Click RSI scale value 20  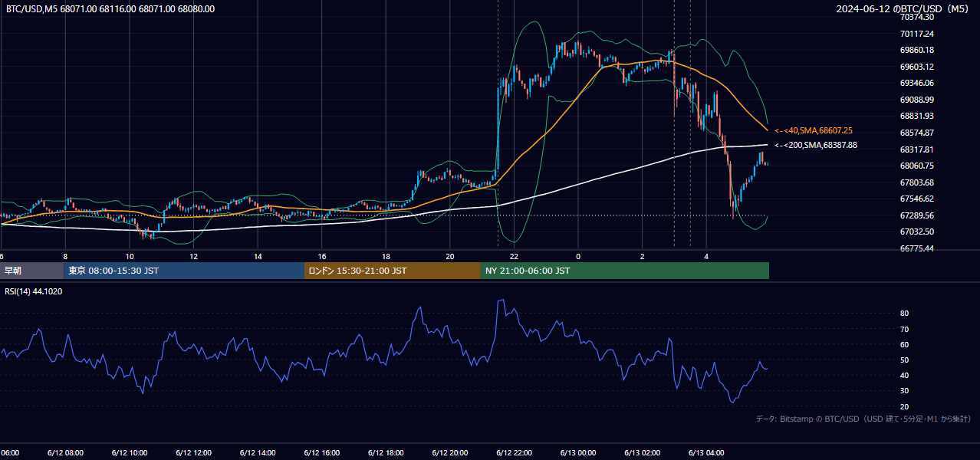(x=904, y=406)
